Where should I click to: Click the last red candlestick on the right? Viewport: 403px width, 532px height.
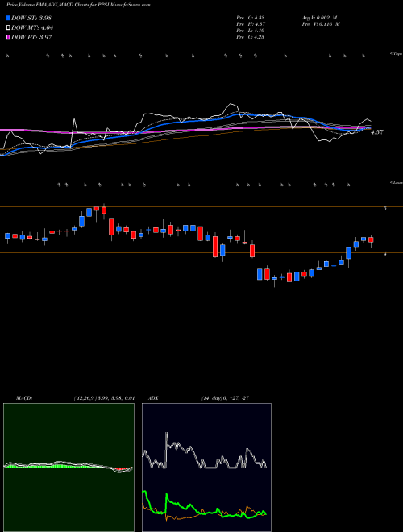(x=371, y=241)
